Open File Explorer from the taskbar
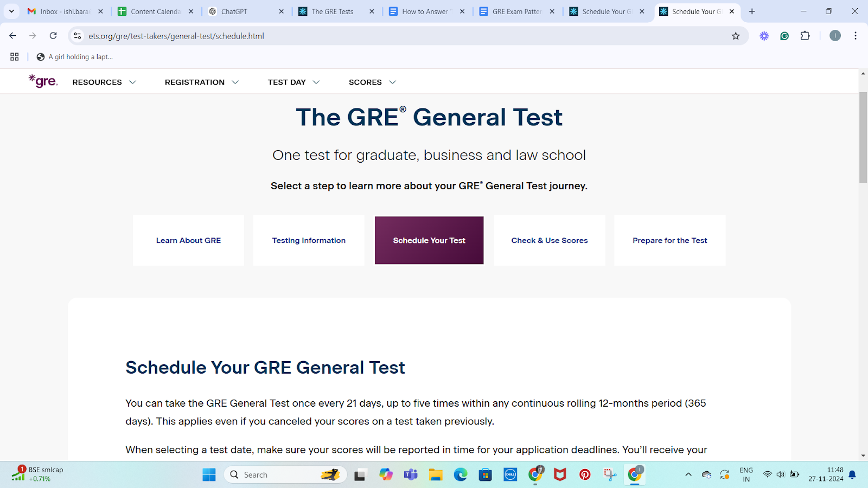The image size is (868, 488). pyautogui.click(x=436, y=475)
